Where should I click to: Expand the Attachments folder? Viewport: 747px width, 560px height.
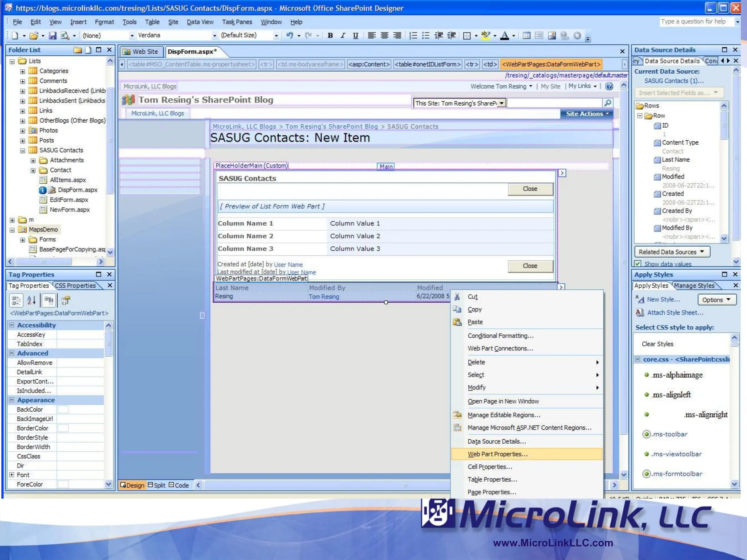pyautogui.click(x=33, y=160)
